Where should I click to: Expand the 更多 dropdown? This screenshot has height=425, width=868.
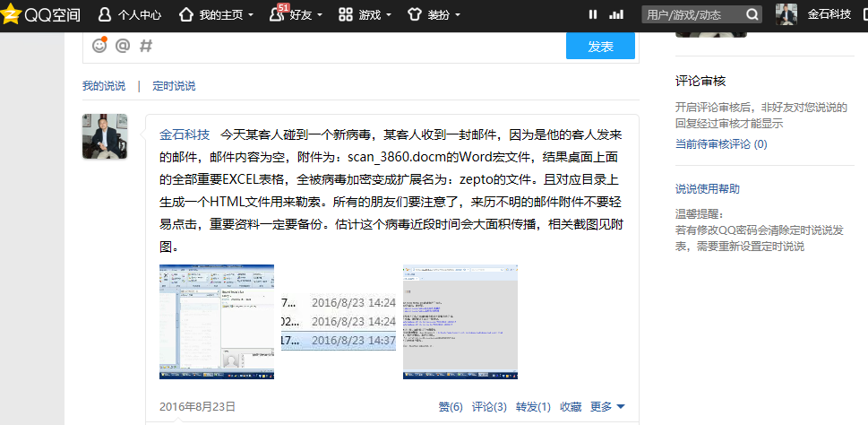pos(607,407)
